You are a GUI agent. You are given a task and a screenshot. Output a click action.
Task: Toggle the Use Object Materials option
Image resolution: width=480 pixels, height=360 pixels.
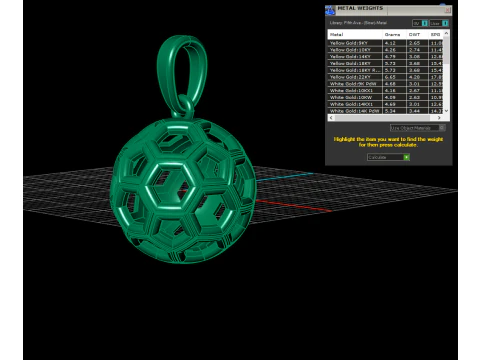pos(417,128)
